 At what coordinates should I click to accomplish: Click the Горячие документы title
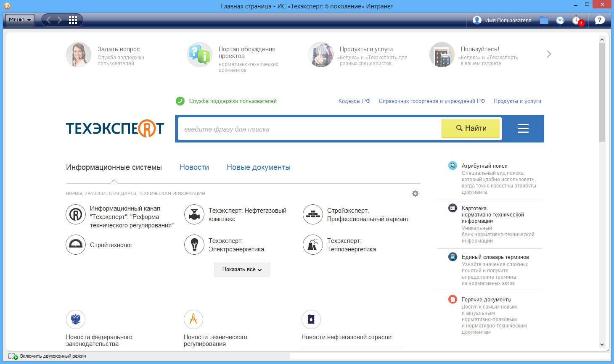487,299
